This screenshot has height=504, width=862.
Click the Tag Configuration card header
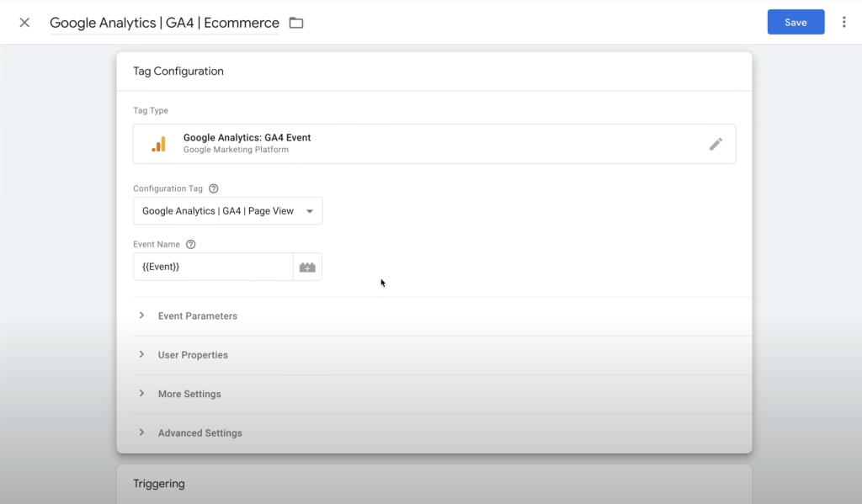178,72
